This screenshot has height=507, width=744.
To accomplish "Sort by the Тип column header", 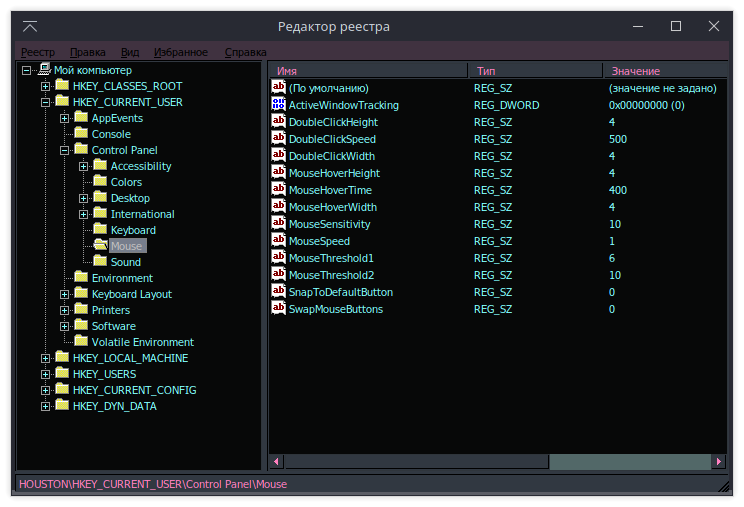I will [535, 71].
